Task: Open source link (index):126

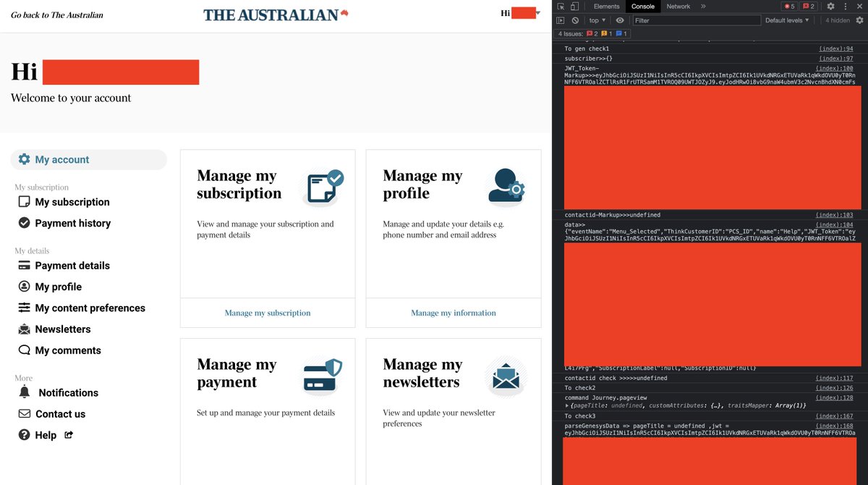Action: tap(835, 388)
